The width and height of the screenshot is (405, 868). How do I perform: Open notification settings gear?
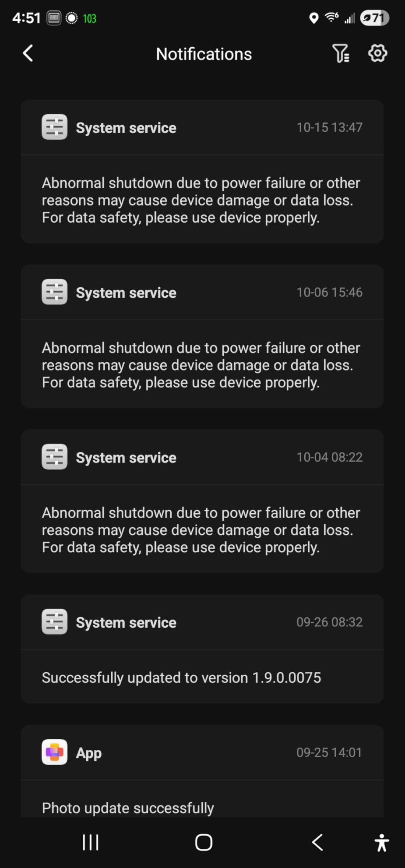click(378, 53)
